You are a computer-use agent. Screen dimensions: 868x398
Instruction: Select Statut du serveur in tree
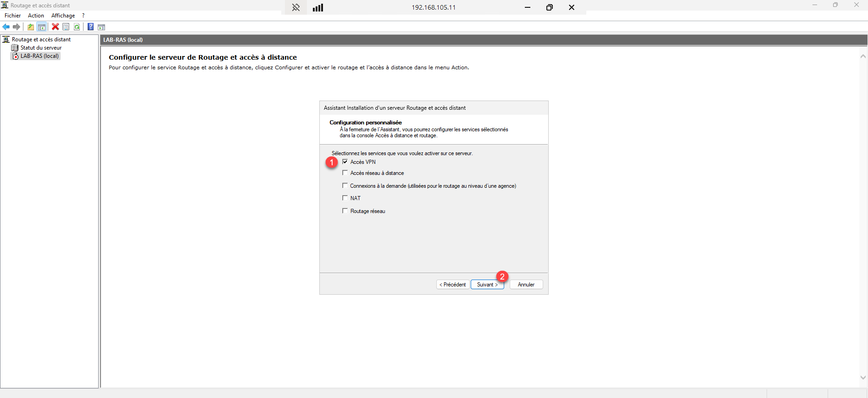pyautogui.click(x=41, y=48)
